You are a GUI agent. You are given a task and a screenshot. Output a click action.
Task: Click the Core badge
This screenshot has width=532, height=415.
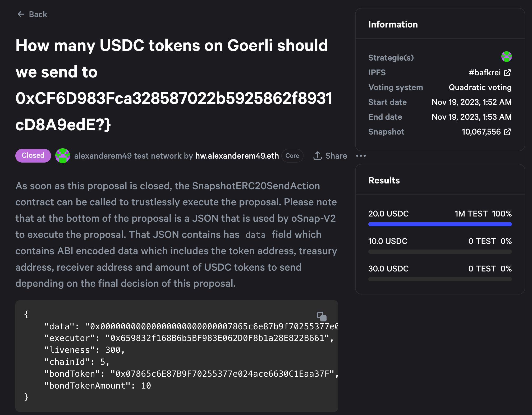pyautogui.click(x=292, y=156)
